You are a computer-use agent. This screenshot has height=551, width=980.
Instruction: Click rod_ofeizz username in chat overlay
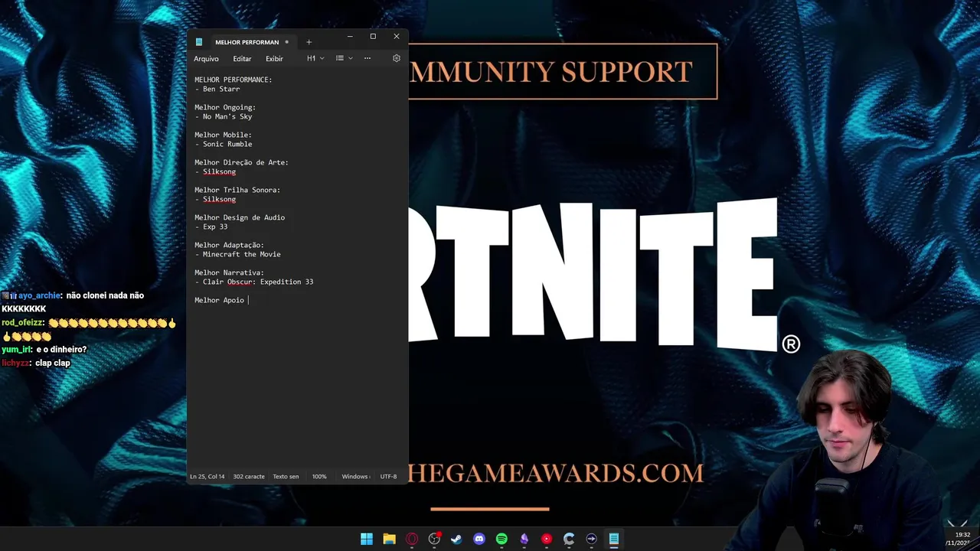coord(22,323)
